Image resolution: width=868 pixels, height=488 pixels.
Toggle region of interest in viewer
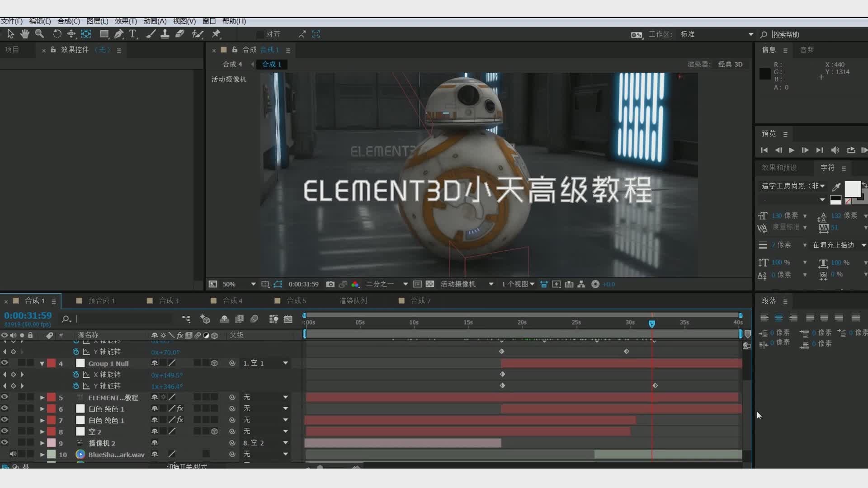(x=417, y=284)
